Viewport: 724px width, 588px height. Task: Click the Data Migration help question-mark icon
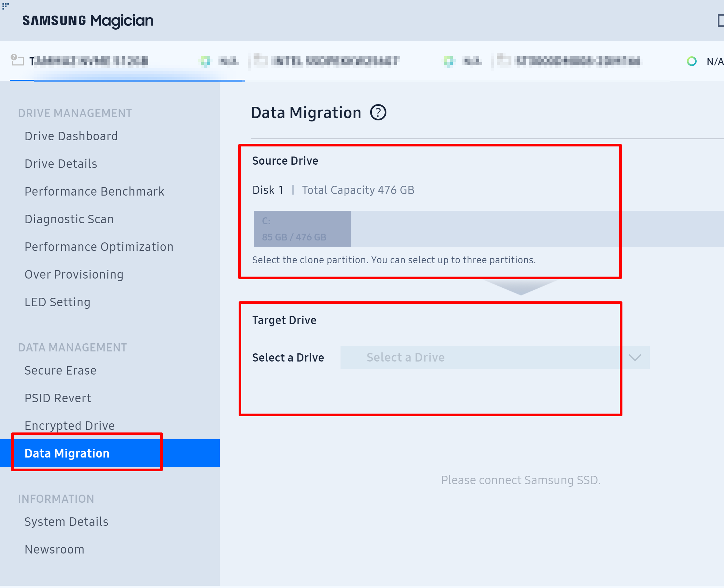(378, 113)
